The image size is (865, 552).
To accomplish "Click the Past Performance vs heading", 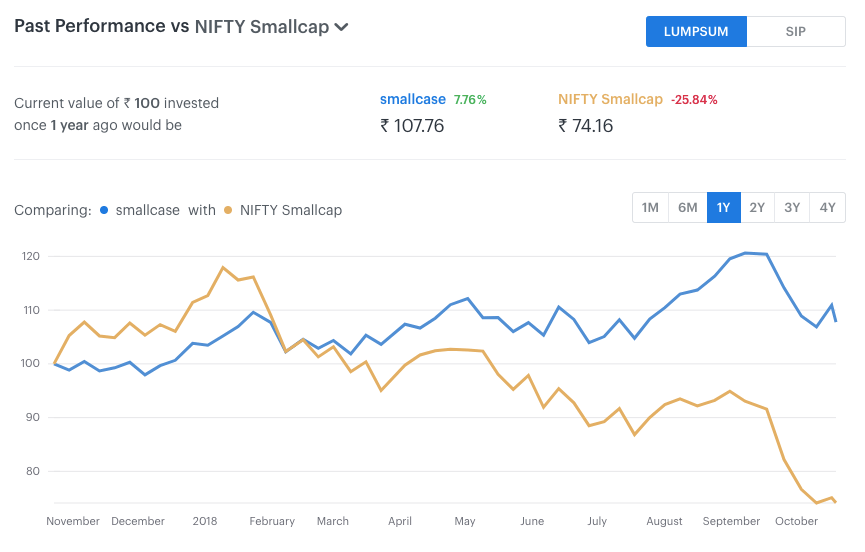I will [x=102, y=26].
